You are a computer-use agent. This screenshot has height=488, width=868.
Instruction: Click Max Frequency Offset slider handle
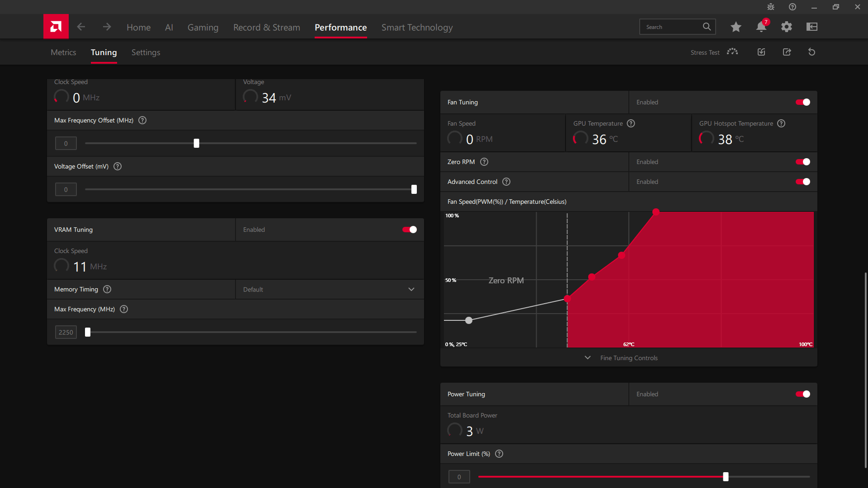[196, 143]
